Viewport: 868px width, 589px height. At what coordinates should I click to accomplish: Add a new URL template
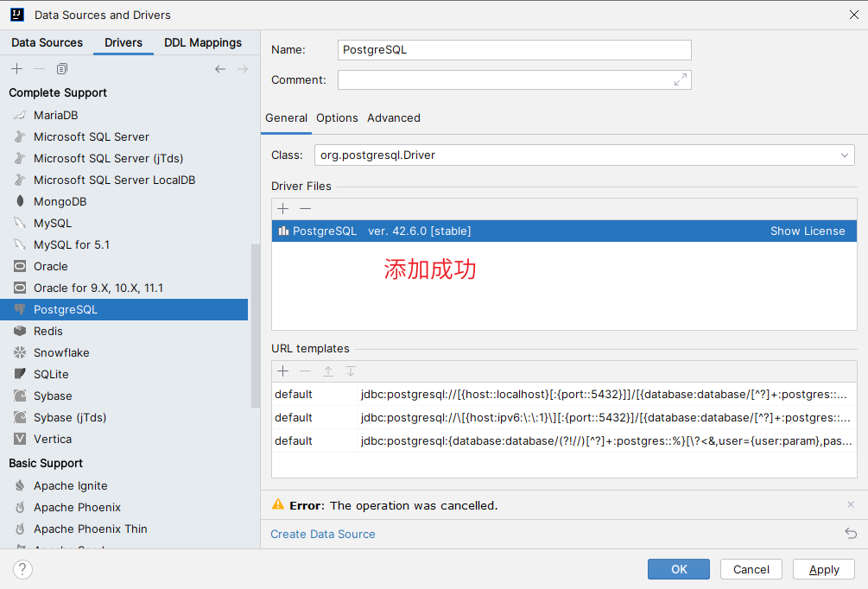click(282, 371)
